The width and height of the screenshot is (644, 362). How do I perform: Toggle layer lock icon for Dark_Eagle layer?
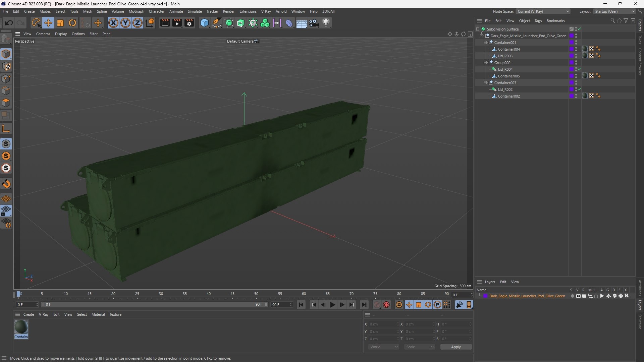596,296
